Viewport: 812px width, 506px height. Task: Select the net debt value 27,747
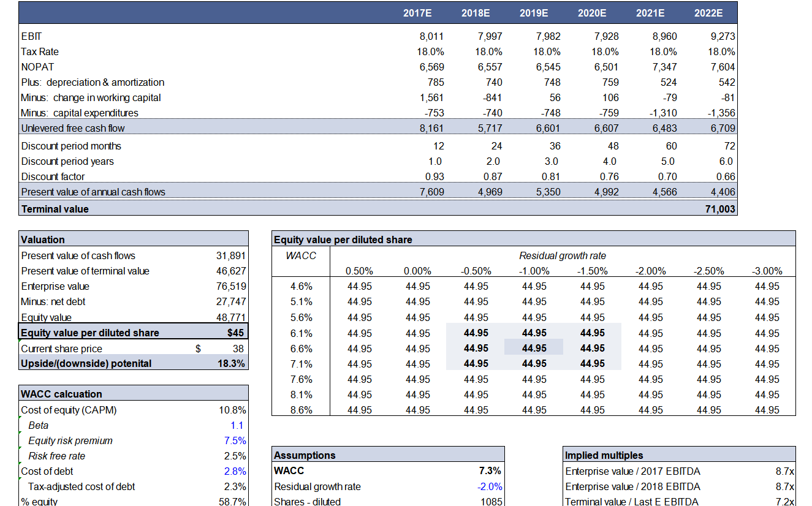pyautogui.click(x=230, y=302)
